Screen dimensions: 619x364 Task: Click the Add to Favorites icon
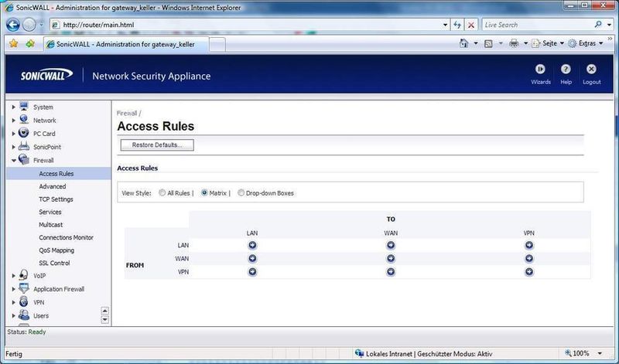tap(30, 43)
